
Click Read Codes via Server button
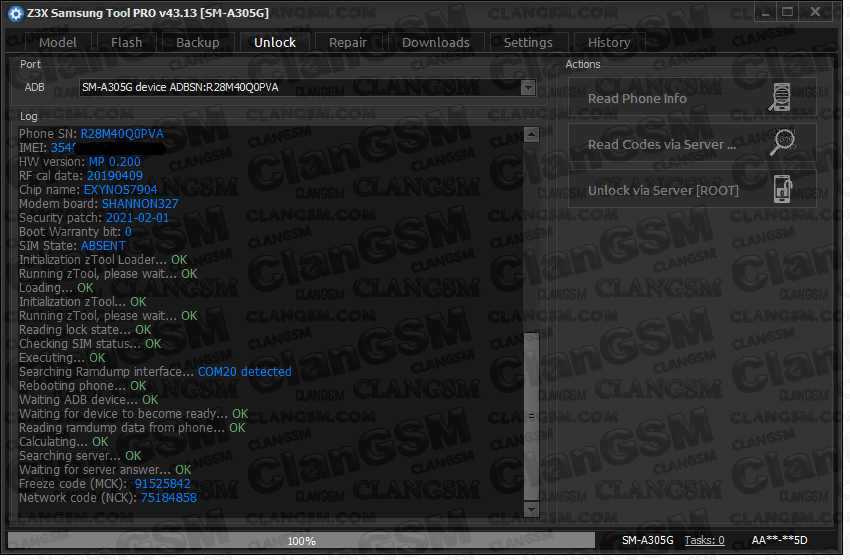point(692,144)
